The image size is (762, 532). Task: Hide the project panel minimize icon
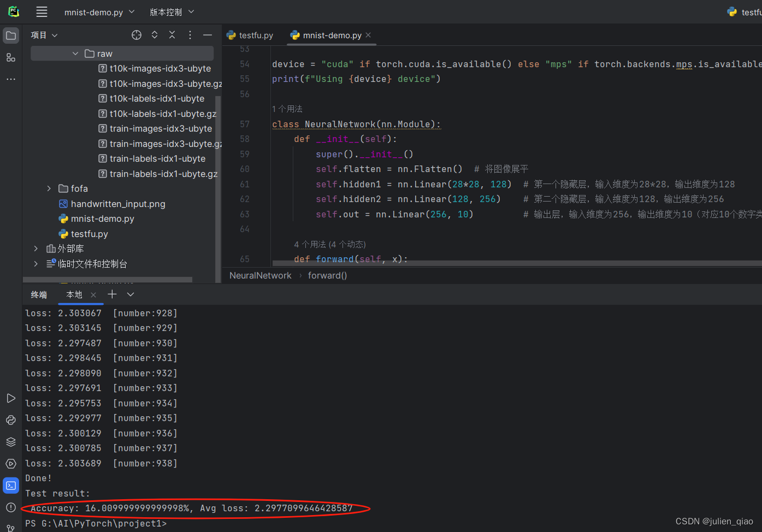[208, 35]
